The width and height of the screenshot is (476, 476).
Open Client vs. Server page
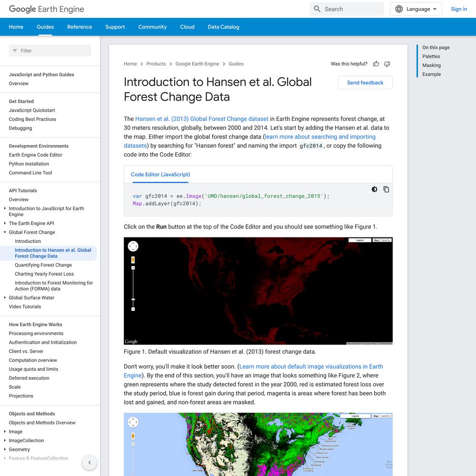coord(26,352)
